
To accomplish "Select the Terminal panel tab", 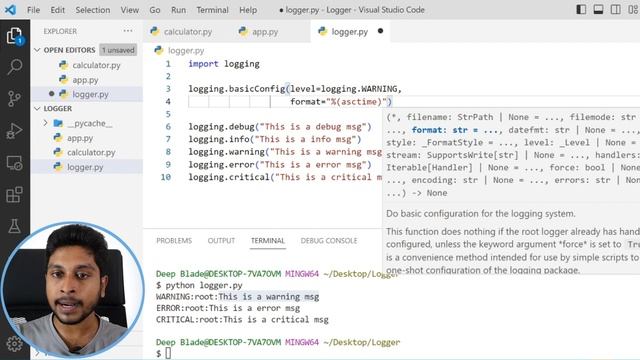I will pyautogui.click(x=268, y=241).
